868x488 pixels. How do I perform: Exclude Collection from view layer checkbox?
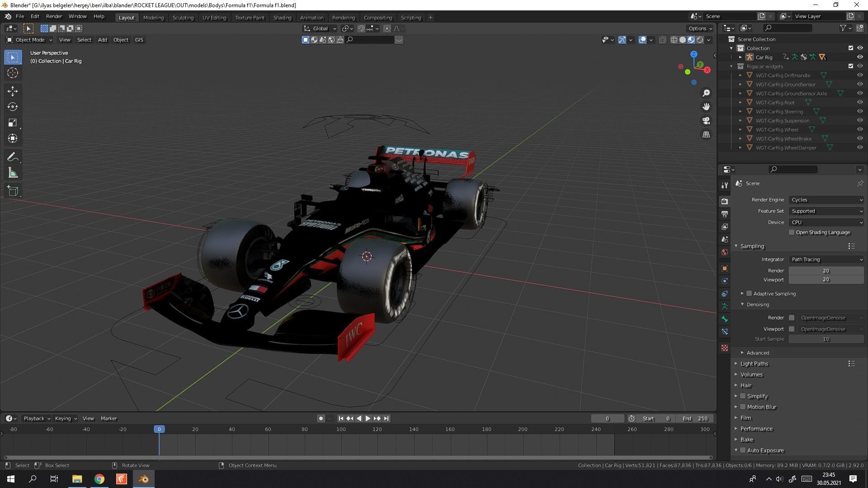point(851,48)
